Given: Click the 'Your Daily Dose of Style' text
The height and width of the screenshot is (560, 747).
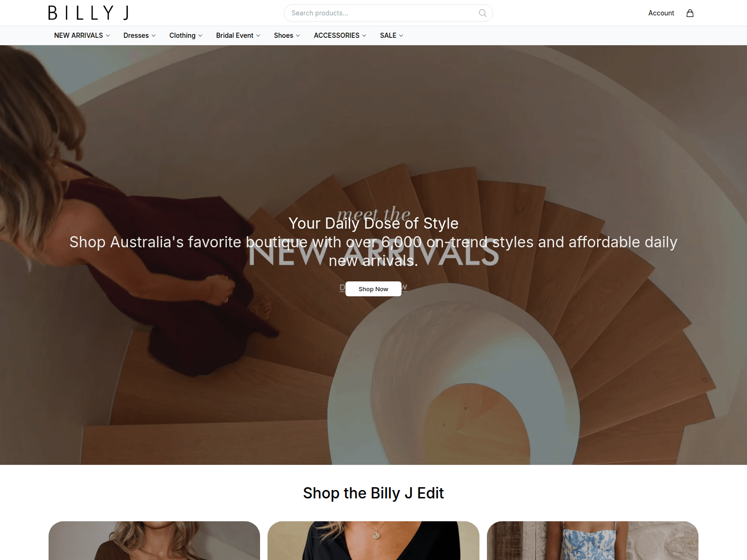Looking at the screenshot, I should pyautogui.click(x=373, y=224).
